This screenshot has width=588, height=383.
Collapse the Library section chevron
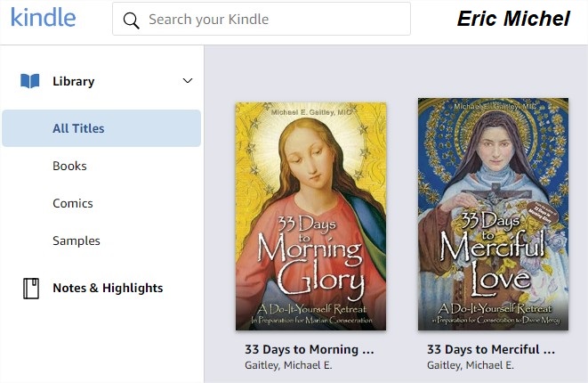[188, 81]
